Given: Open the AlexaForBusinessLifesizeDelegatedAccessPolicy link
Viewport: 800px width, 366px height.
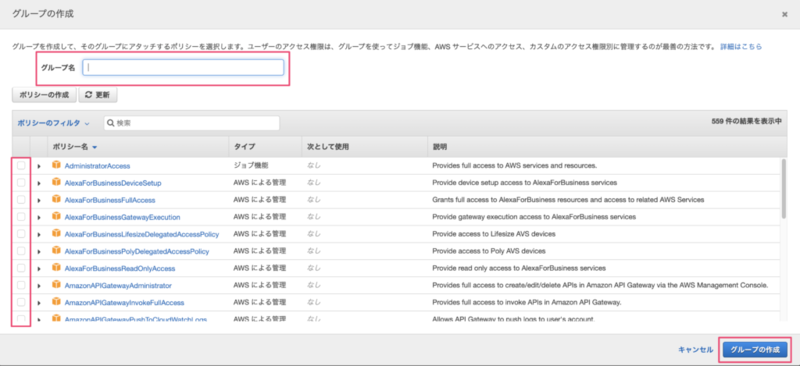Looking at the screenshot, I should tap(142, 234).
